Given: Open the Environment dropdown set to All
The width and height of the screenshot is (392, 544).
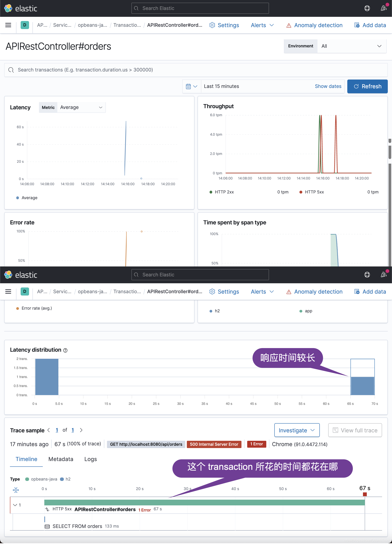Looking at the screenshot, I should [x=351, y=46].
